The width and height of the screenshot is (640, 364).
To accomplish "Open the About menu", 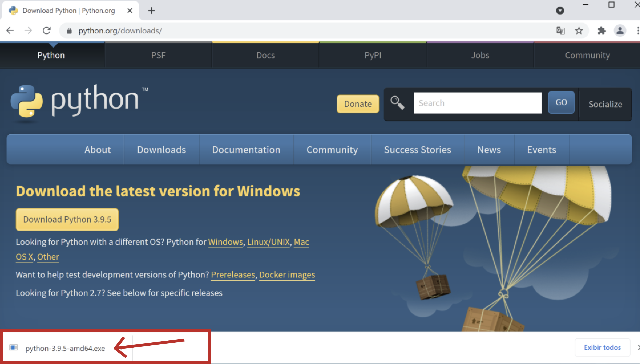I will pos(97,150).
